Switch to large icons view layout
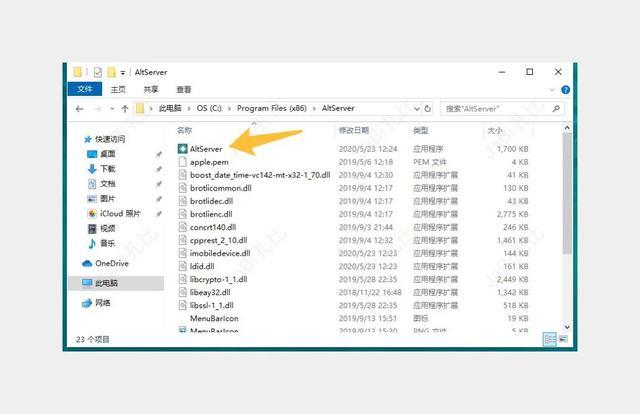640x414 pixels. (563, 339)
